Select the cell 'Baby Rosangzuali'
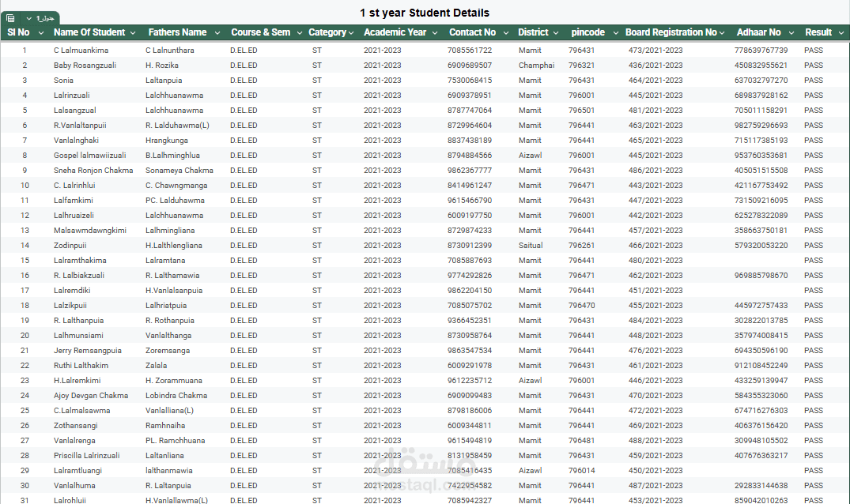 [x=84, y=65]
